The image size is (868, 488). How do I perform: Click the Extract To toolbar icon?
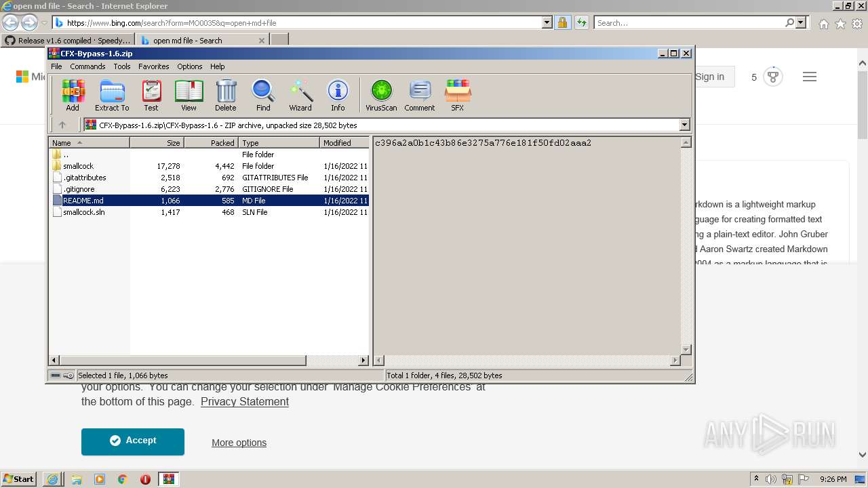pos(112,95)
